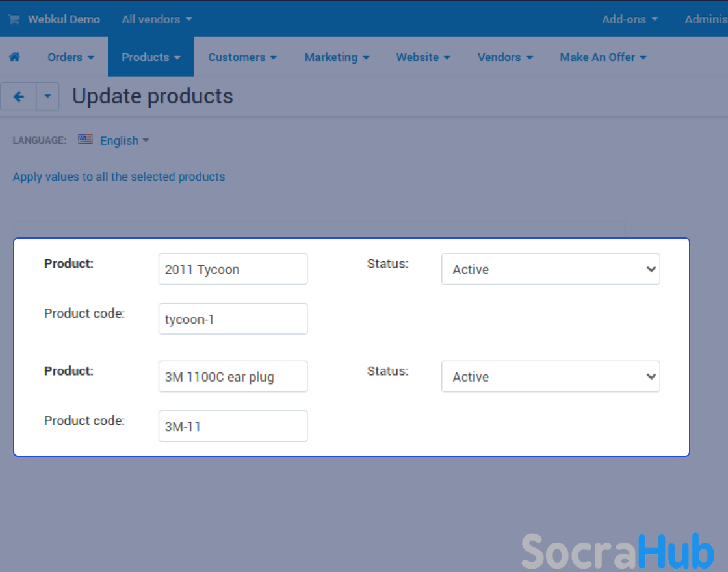Click Apply values to all selected products link

119,177
